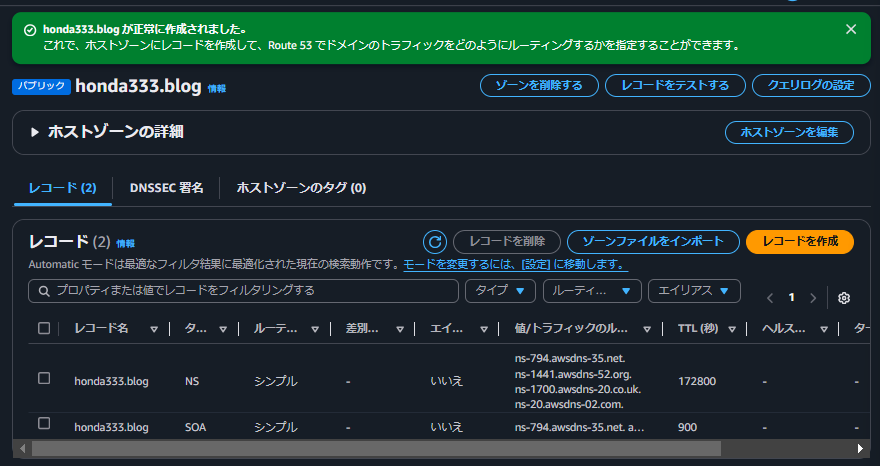Click SOA type cell
This screenshot has width=880, height=466.
pyautogui.click(x=195, y=428)
